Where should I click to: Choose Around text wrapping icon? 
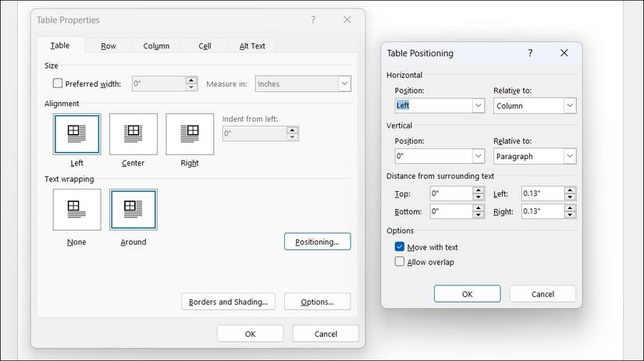click(133, 209)
